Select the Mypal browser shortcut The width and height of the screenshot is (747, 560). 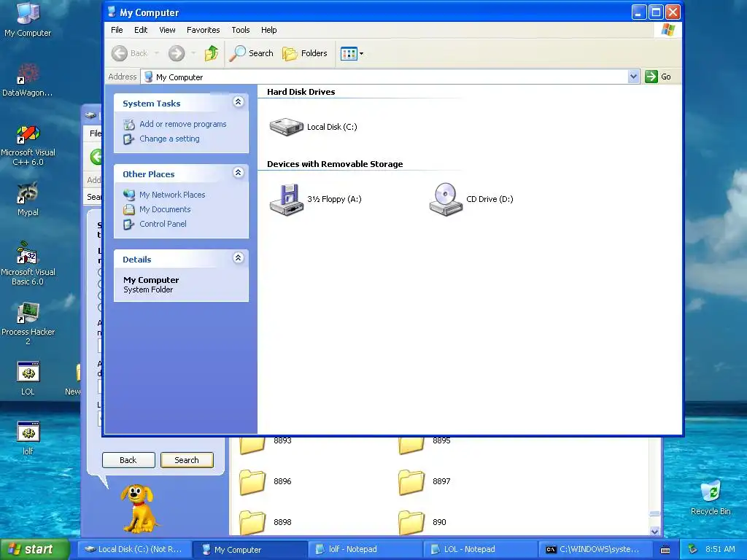(x=28, y=199)
